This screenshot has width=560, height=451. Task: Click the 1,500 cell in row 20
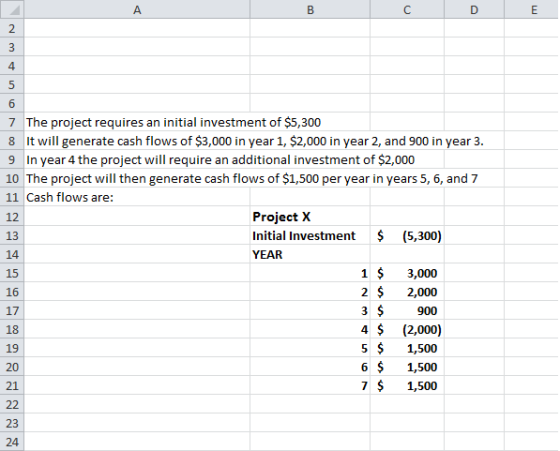407,367
